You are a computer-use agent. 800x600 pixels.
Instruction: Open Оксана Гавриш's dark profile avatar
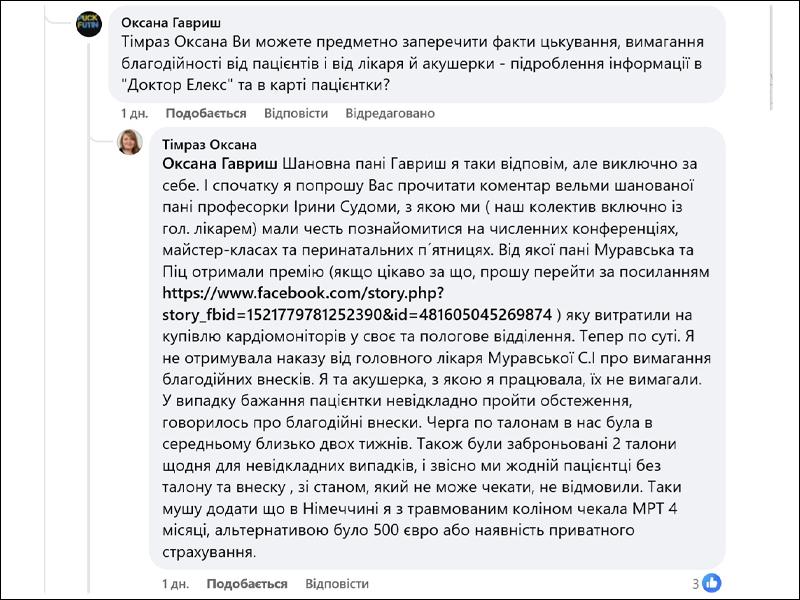coord(89,24)
